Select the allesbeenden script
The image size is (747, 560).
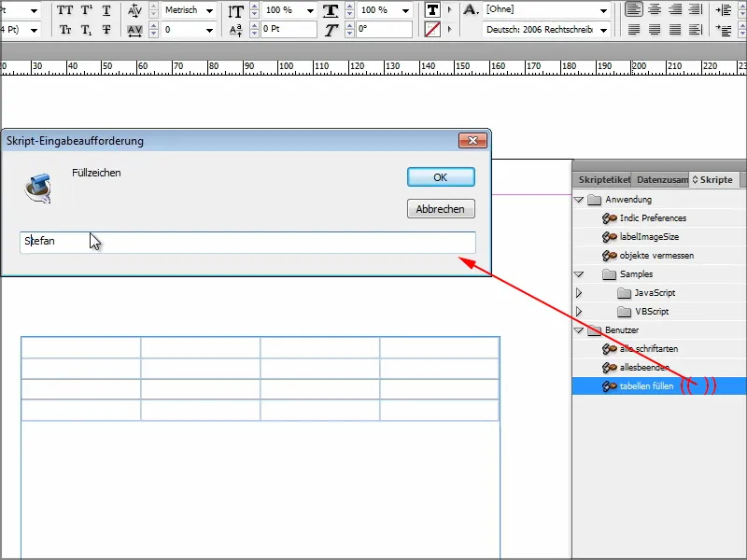pyautogui.click(x=659, y=368)
